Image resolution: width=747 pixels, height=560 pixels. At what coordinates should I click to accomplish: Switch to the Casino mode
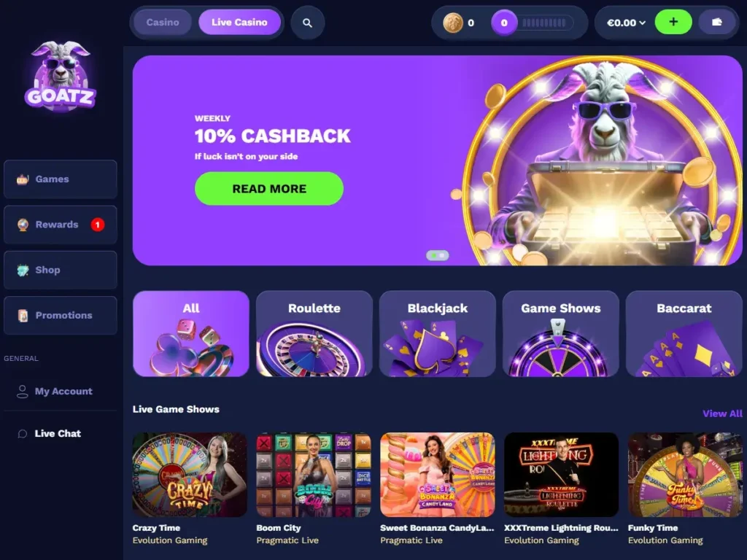tap(163, 23)
